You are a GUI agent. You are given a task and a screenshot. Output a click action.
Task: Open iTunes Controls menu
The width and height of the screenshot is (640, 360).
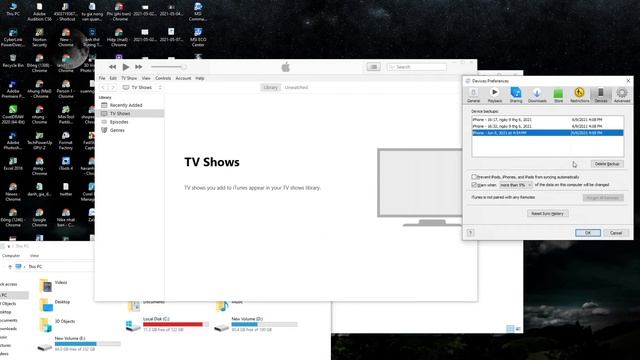163,78
